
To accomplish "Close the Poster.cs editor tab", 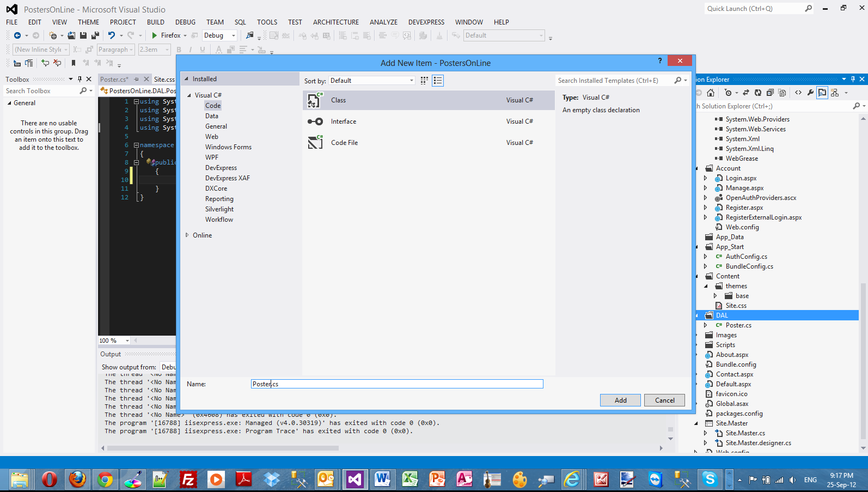I will [146, 80].
